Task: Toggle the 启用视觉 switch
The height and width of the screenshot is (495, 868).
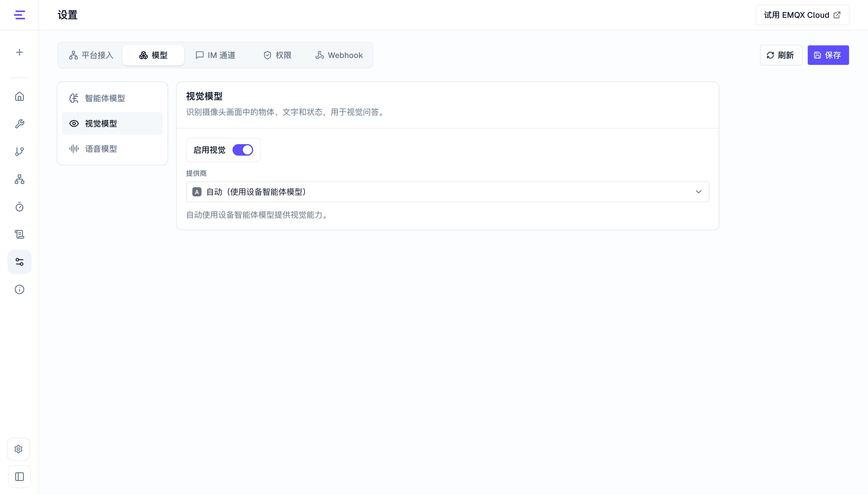Action: pos(243,150)
